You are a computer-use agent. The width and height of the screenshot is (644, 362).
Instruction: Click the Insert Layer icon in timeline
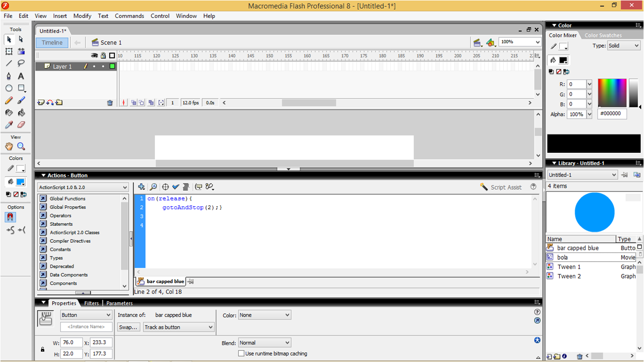click(x=41, y=103)
